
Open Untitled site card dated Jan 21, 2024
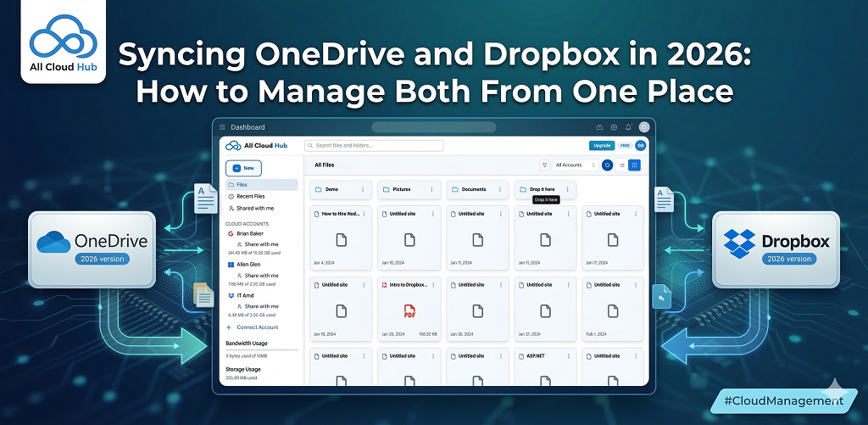[x=545, y=309]
